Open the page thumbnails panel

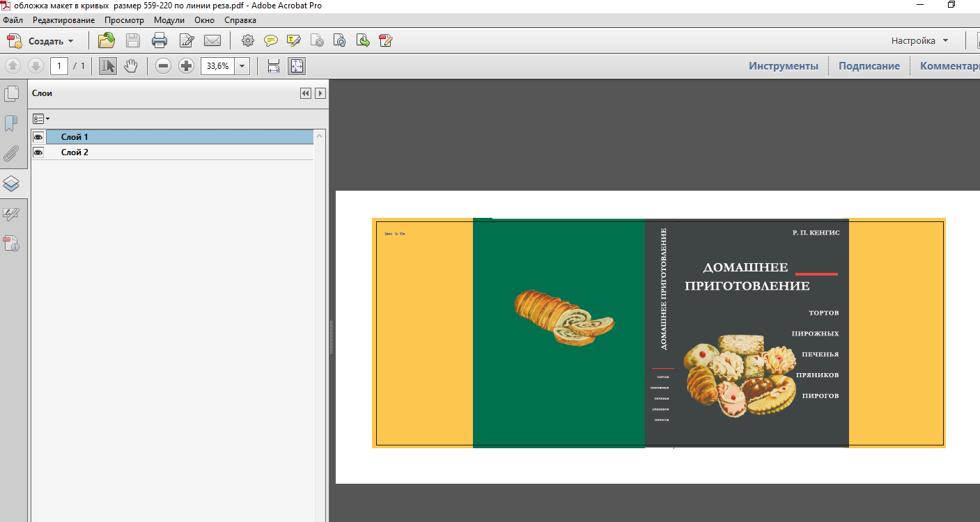[x=11, y=94]
